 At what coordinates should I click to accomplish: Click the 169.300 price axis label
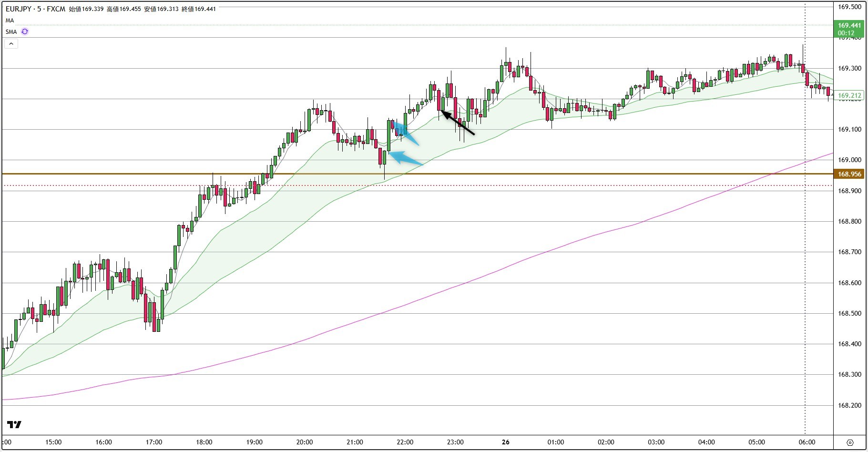(849, 68)
